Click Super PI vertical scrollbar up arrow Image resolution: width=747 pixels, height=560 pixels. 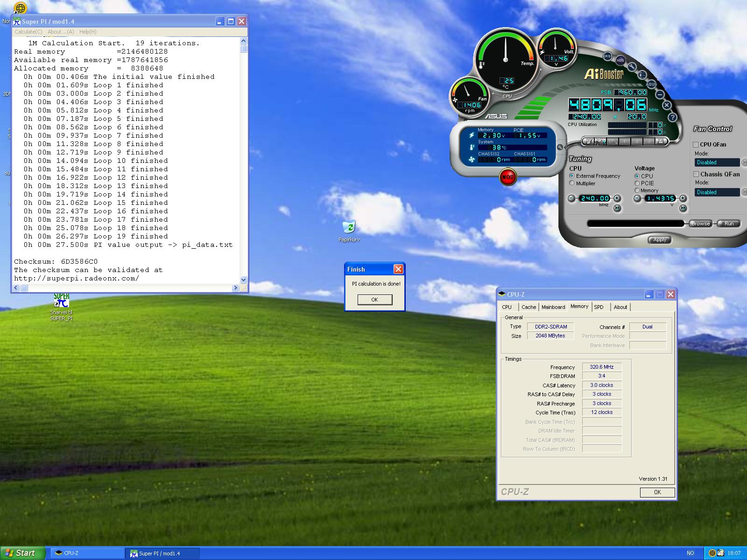243,41
